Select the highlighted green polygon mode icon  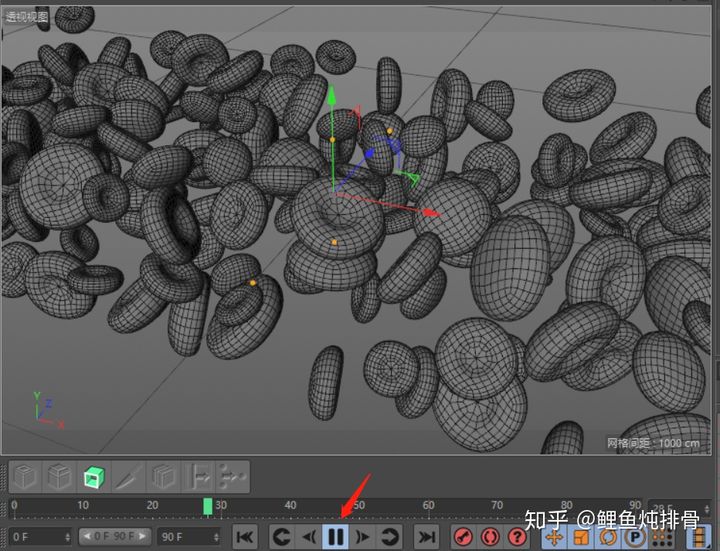coord(94,477)
